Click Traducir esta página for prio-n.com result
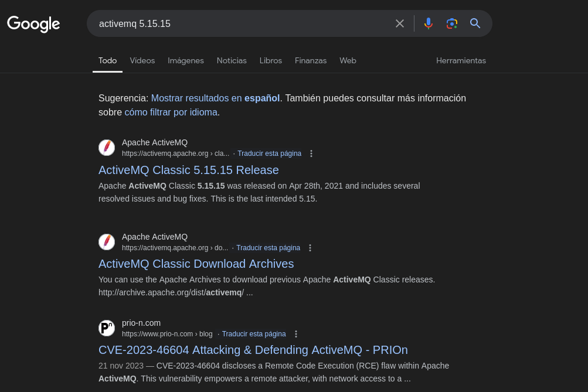The width and height of the screenshot is (588, 392). [x=254, y=334]
